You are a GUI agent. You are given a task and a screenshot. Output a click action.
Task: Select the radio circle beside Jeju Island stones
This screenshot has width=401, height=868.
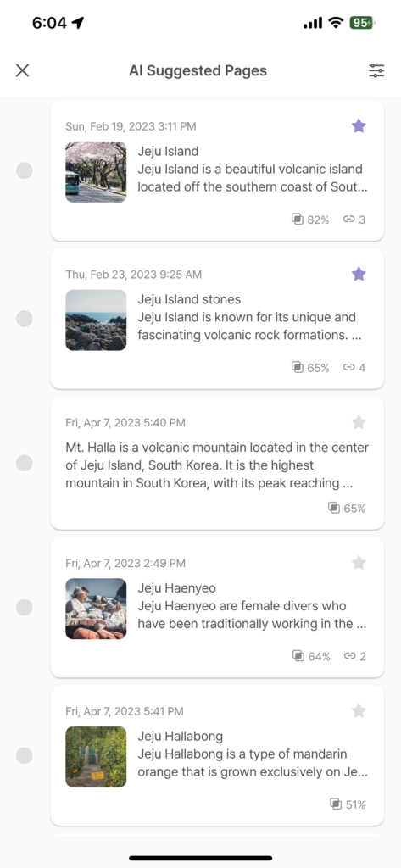pos(24,319)
